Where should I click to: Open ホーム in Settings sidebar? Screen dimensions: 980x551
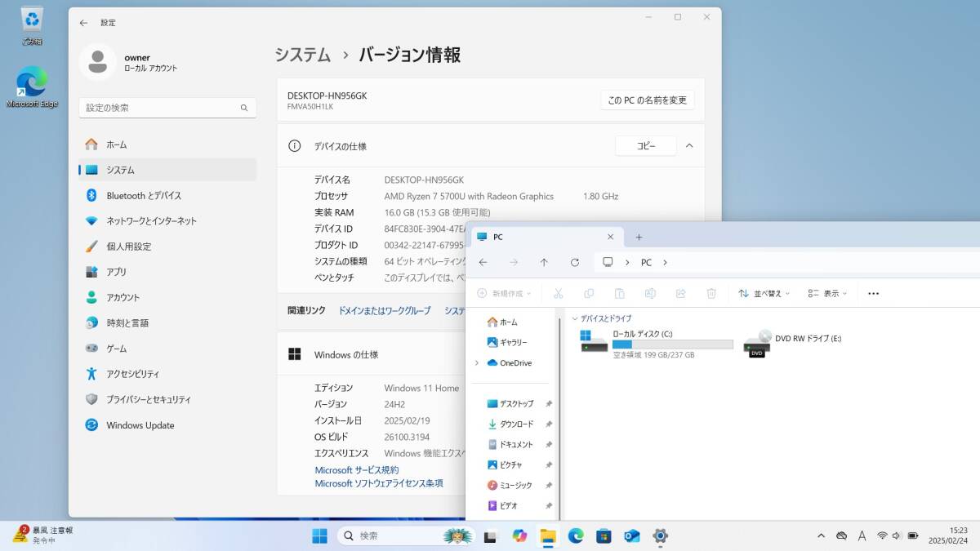click(167, 144)
